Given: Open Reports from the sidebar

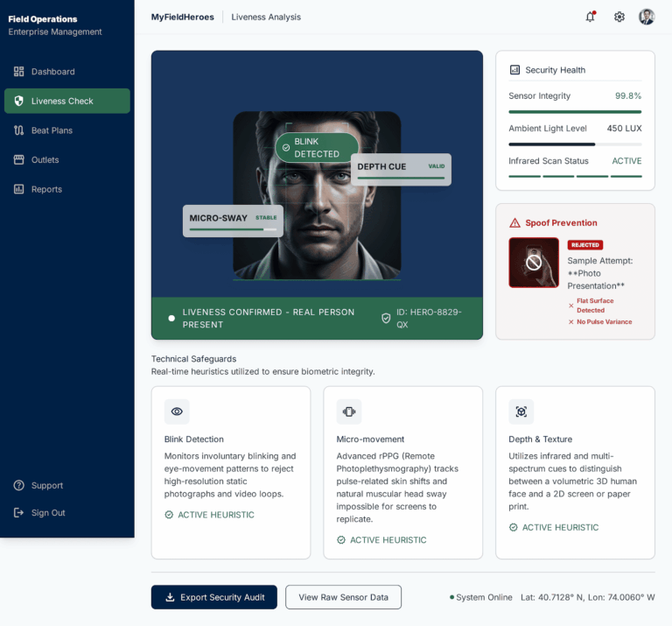Looking at the screenshot, I should point(66,189).
